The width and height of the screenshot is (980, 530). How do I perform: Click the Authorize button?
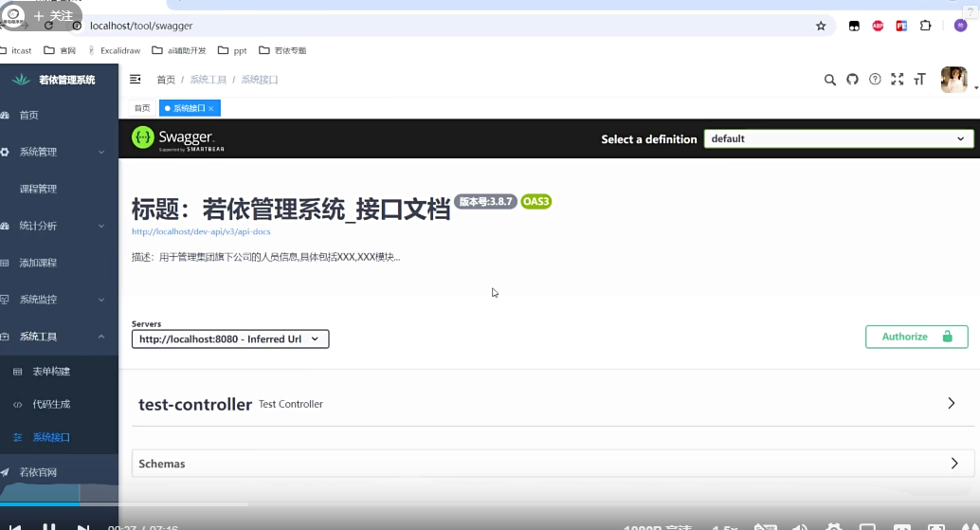pyautogui.click(x=916, y=337)
